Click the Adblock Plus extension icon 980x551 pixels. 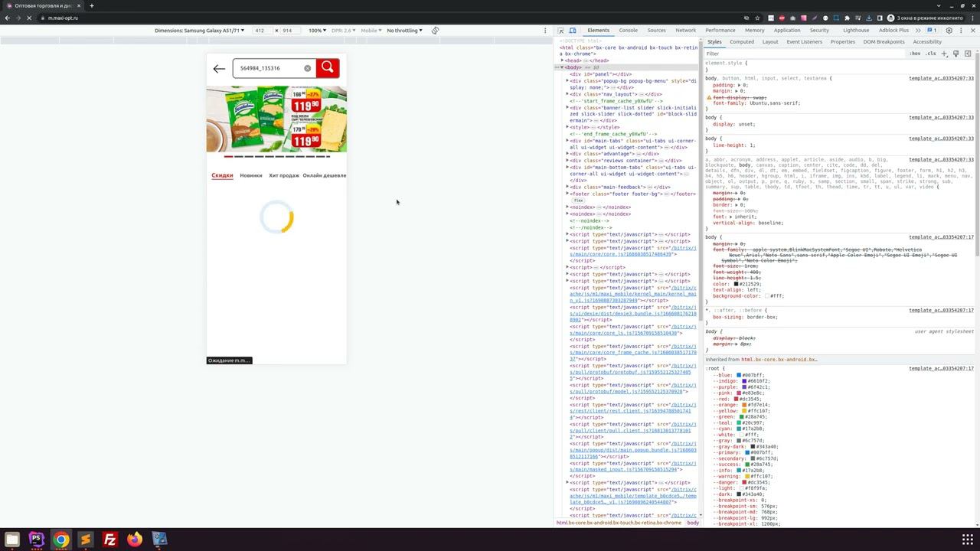(782, 18)
